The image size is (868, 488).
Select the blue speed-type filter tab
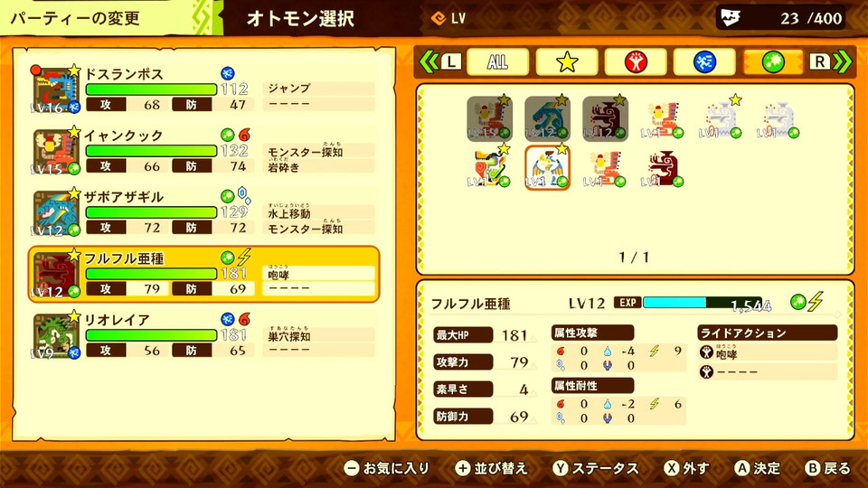[704, 62]
